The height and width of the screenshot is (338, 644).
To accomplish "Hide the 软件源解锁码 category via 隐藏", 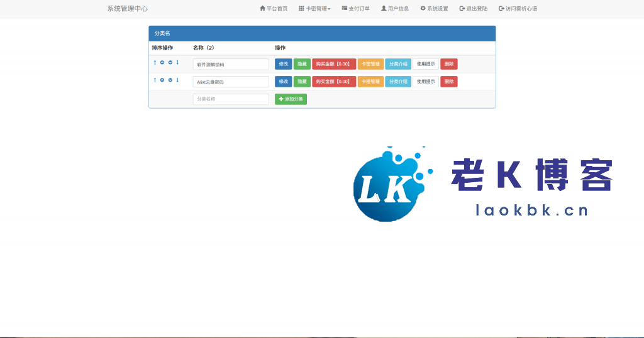I will click(302, 64).
